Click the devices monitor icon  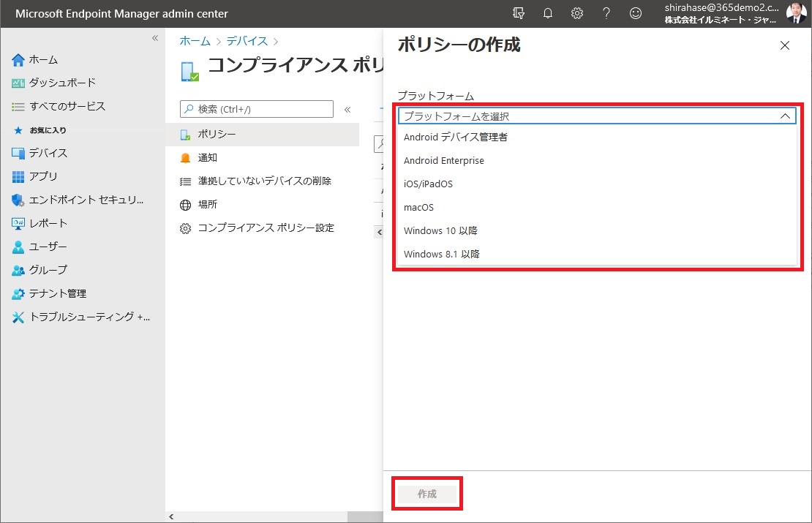coord(18,154)
